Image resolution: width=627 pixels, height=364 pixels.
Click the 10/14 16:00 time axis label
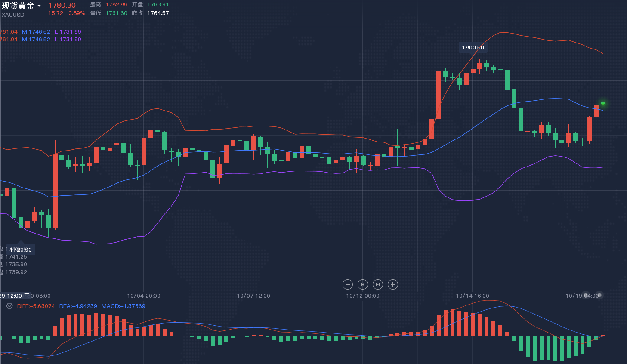pos(473,296)
